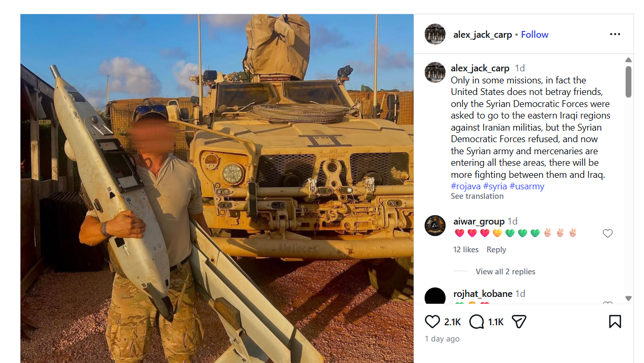
Task: Open comments via speech bubble icon
Action: coord(477,322)
